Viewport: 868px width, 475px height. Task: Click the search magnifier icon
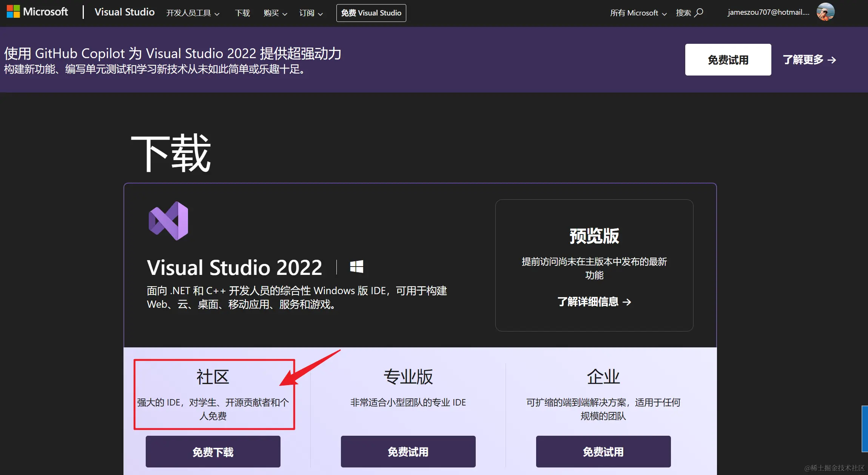(699, 12)
